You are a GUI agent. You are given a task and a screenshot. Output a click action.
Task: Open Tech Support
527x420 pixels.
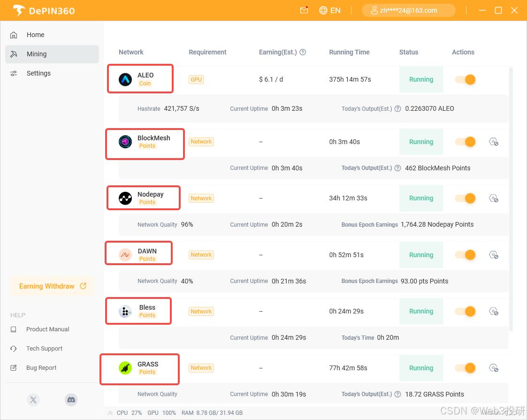[x=45, y=348]
